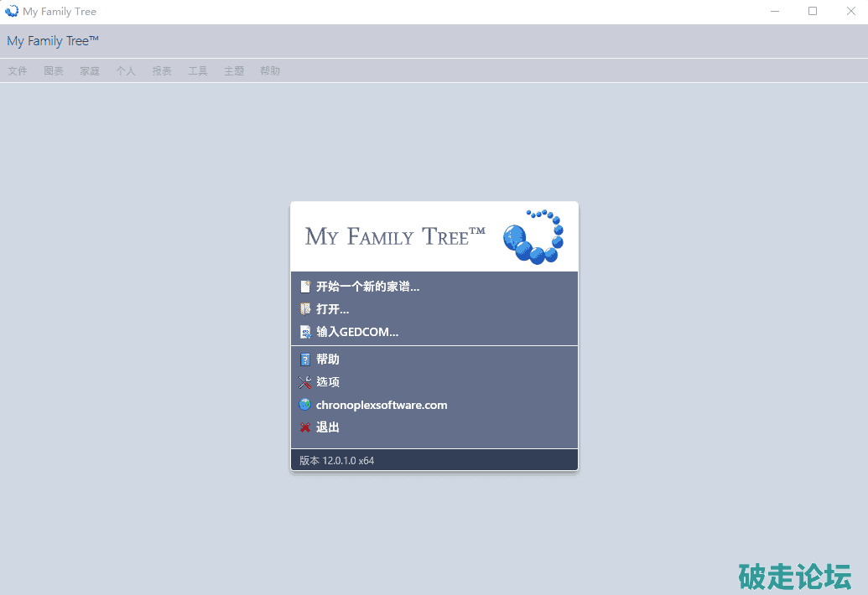868x595 pixels.
Task: Click the red X exit icon
Action: [305, 427]
